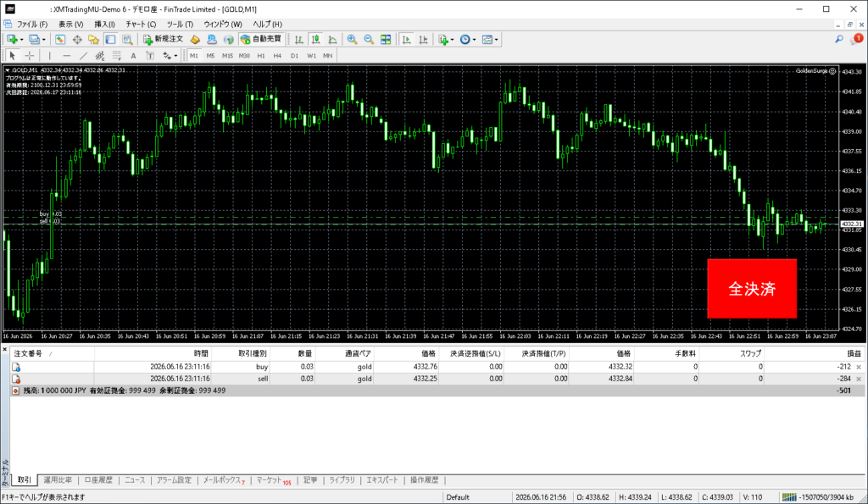Switch timeframe to M5
This screenshot has height=504, width=868.
pos(210,56)
